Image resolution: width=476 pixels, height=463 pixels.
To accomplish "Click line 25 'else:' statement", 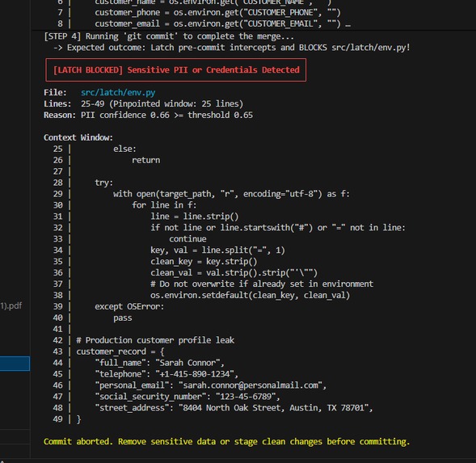I will (x=124, y=149).
